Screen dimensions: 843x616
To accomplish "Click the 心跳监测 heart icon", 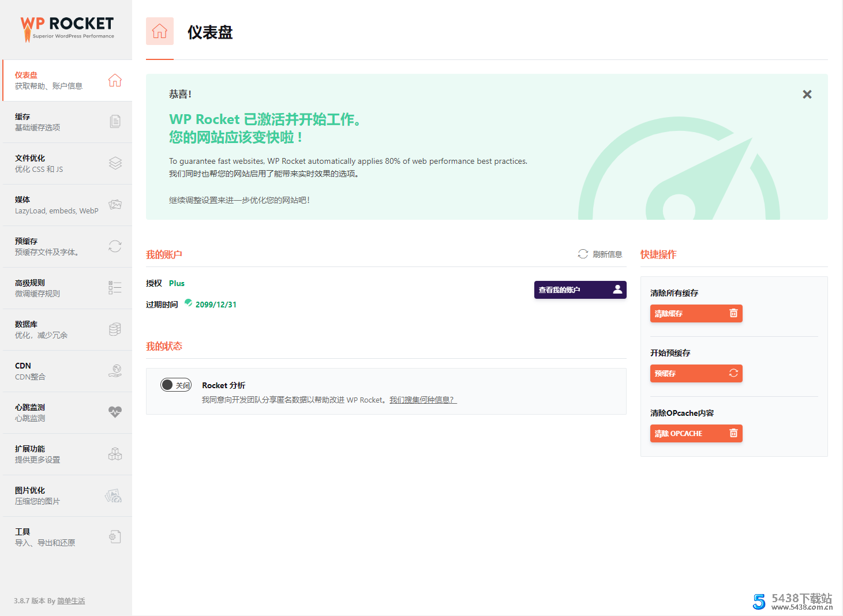I will [115, 412].
